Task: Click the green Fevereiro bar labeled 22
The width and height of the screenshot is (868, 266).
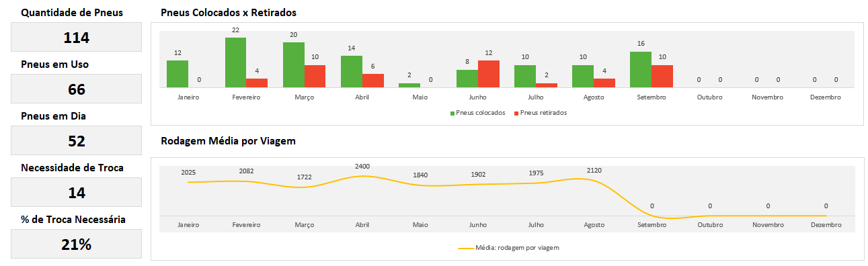Action: click(235, 62)
